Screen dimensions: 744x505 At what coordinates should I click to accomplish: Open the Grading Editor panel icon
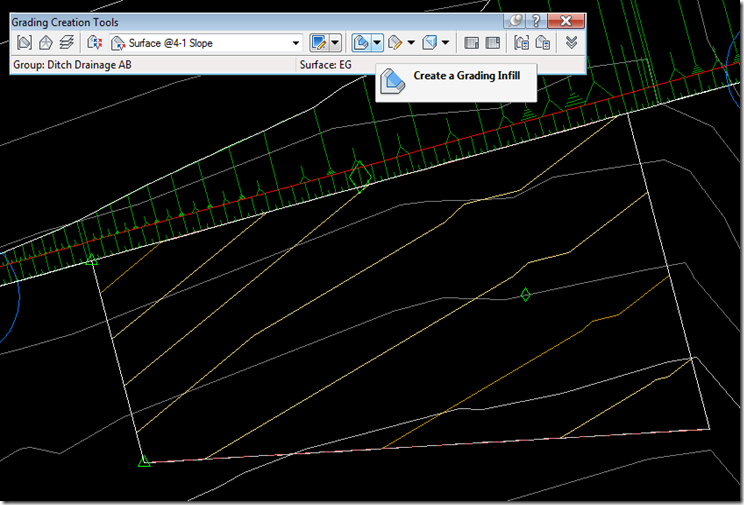(471, 43)
